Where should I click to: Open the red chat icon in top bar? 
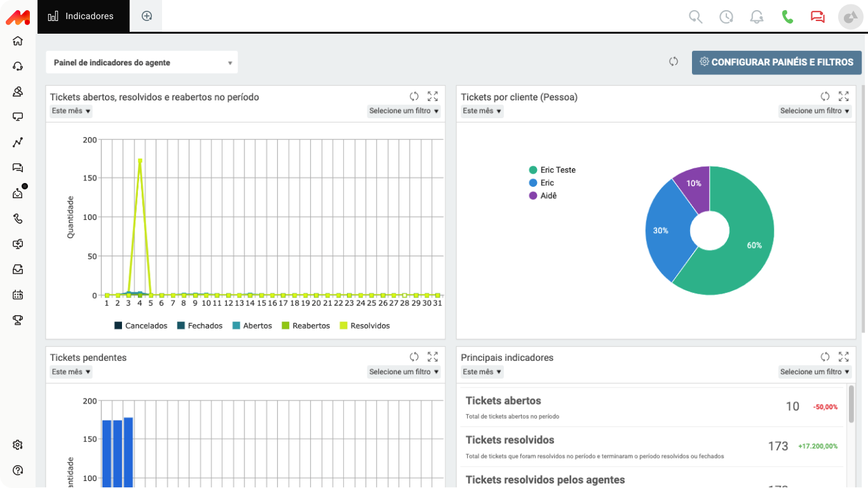pyautogui.click(x=818, y=17)
